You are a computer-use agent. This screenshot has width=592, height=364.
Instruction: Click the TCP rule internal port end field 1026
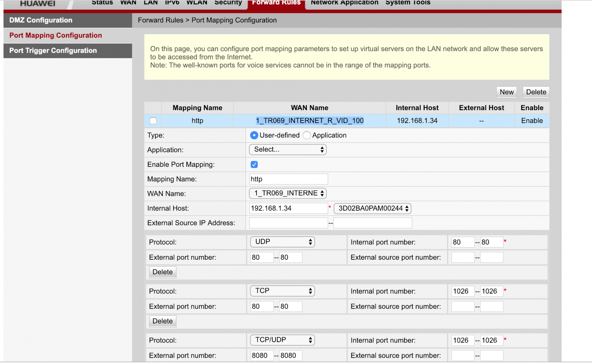pyautogui.click(x=492, y=291)
